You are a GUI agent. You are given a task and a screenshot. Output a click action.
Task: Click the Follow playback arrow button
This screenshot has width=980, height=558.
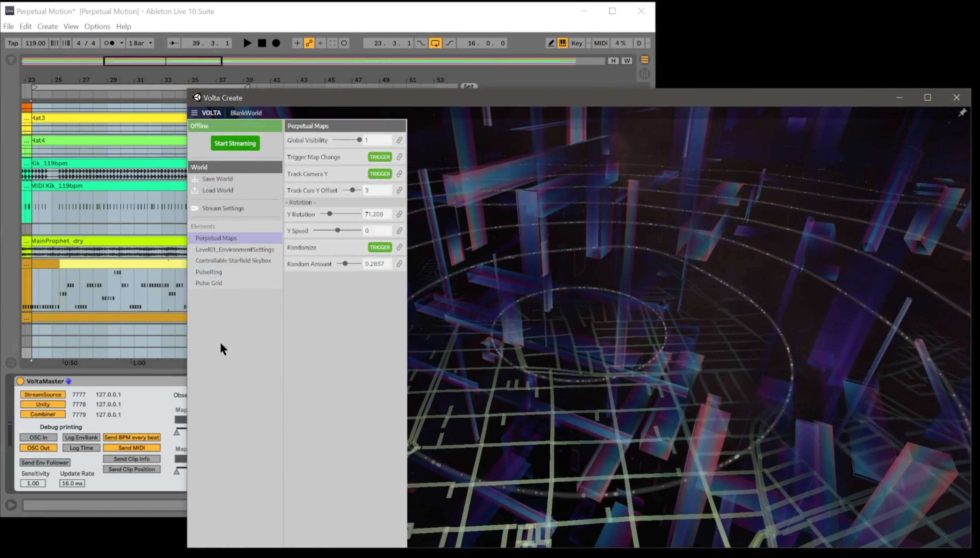click(173, 43)
